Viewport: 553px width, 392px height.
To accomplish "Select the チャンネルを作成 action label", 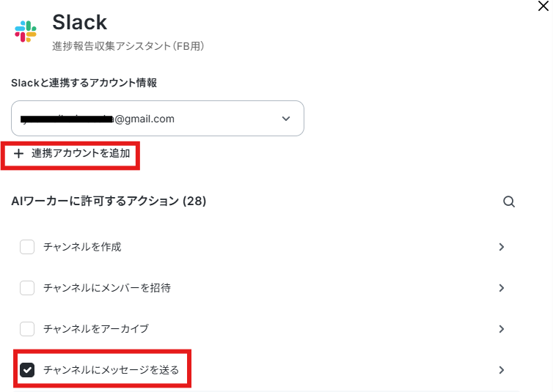I will tap(82, 247).
